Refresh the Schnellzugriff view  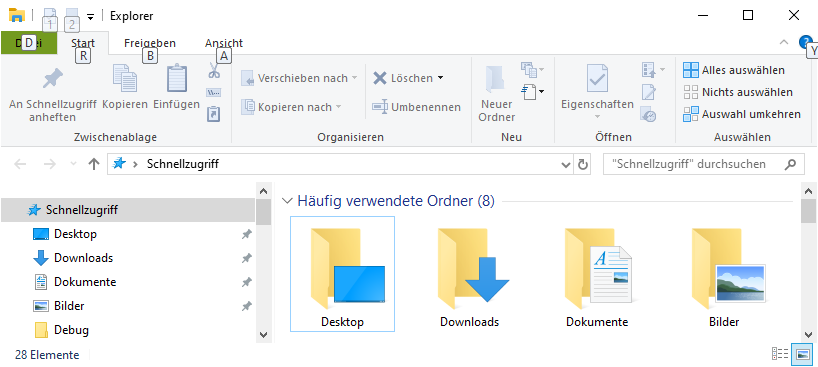click(583, 164)
